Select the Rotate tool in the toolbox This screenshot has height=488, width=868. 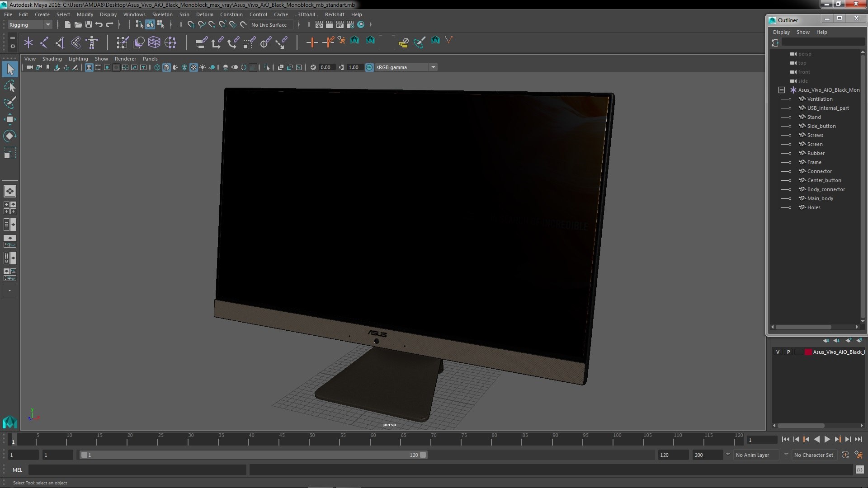click(x=9, y=136)
